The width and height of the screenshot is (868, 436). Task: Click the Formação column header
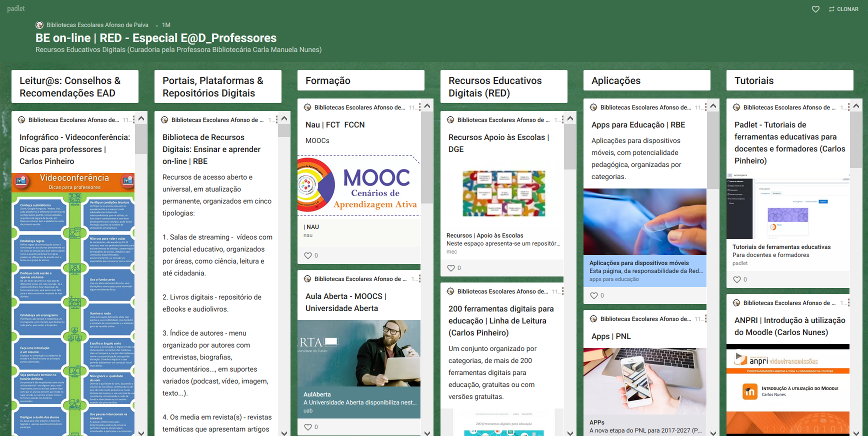(361, 80)
